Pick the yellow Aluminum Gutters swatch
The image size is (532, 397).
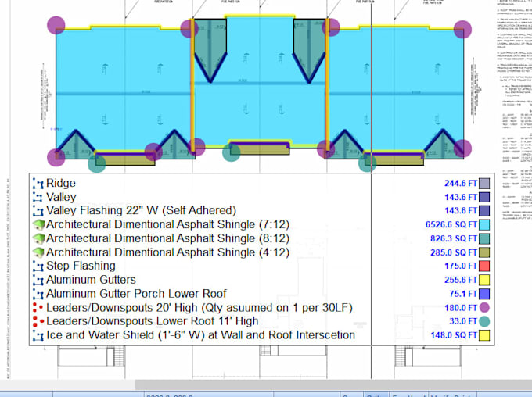point(484,280)
